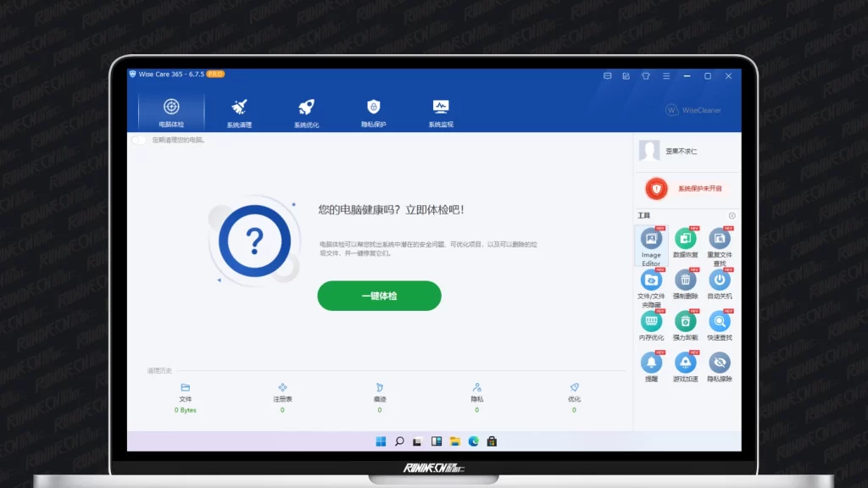Launch the 内存优化 memory optimizer
Screen dimensions: 868x488
[651, 322]
